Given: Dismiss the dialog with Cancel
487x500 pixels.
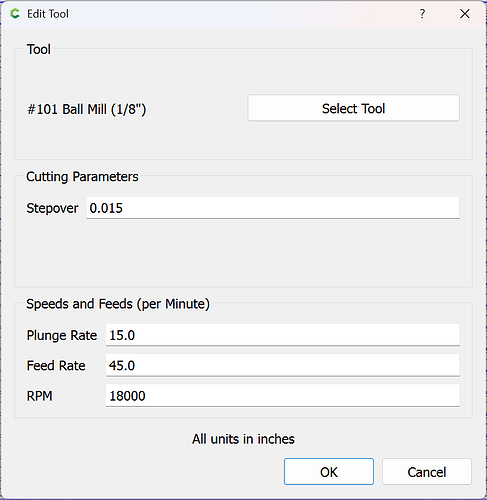Looking at the screenshot, I should [427, 472].
